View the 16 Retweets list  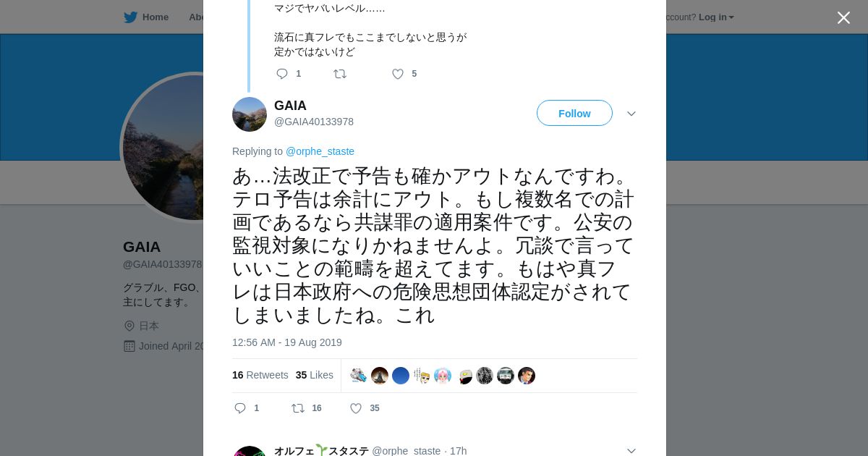click(x=260, y=375)
